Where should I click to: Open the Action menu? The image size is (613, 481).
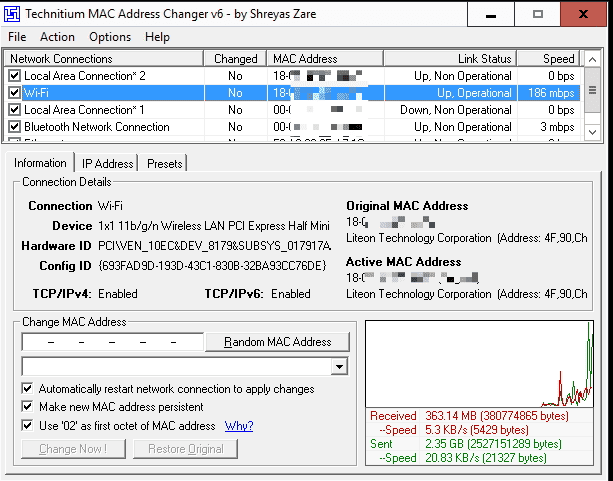tap(57, 37)
